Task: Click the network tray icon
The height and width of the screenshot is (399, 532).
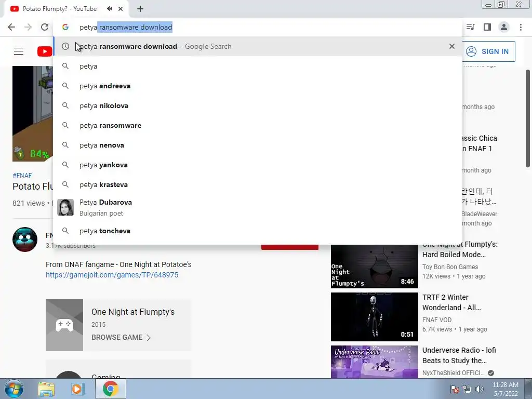Action: 467,389
